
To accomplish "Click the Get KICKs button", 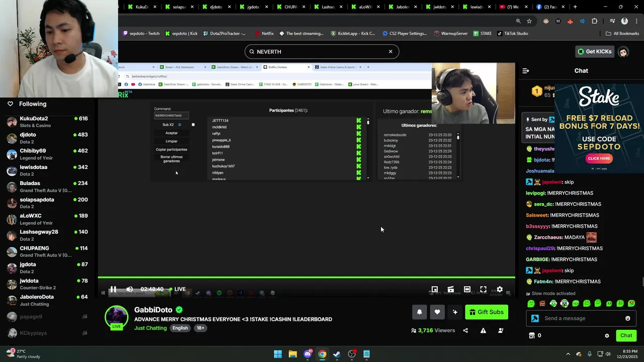I will tap(594, 51).
